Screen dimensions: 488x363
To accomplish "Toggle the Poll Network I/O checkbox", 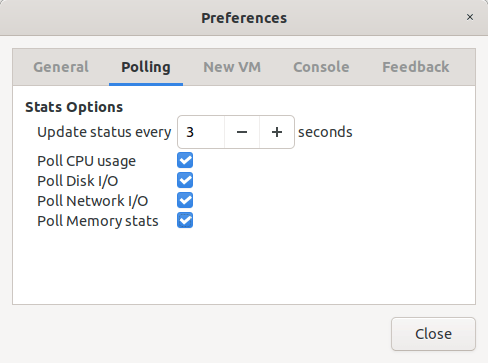I will [x=185, y=201].
